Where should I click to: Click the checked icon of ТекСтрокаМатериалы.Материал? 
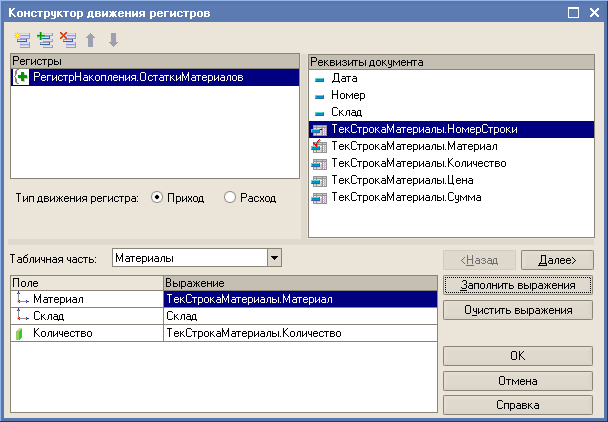click(319, 146)
